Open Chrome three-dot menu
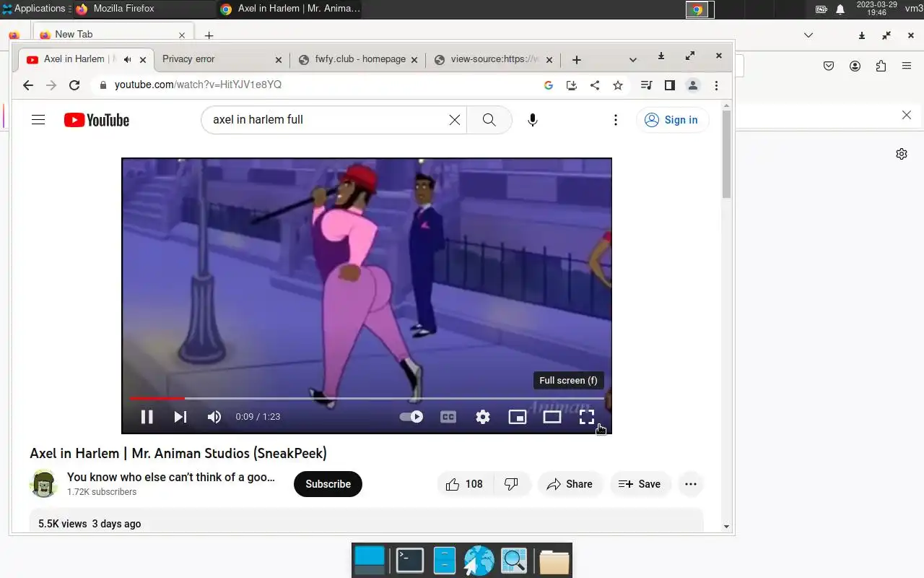 (x=716, y=85)
